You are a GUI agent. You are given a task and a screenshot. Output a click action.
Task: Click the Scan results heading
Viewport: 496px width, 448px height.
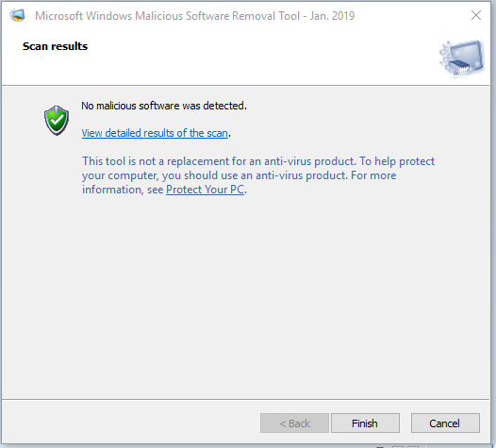pos(55,46)
